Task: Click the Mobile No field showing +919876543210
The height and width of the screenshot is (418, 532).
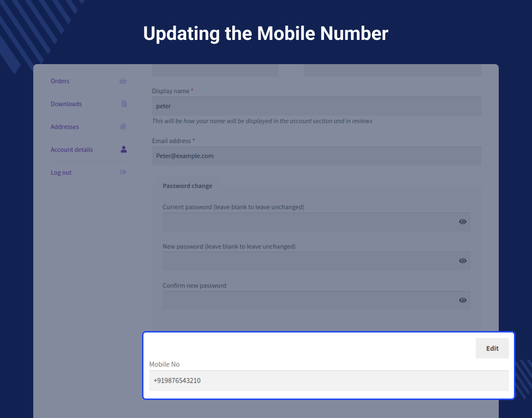Action: [x=329, y=380]
